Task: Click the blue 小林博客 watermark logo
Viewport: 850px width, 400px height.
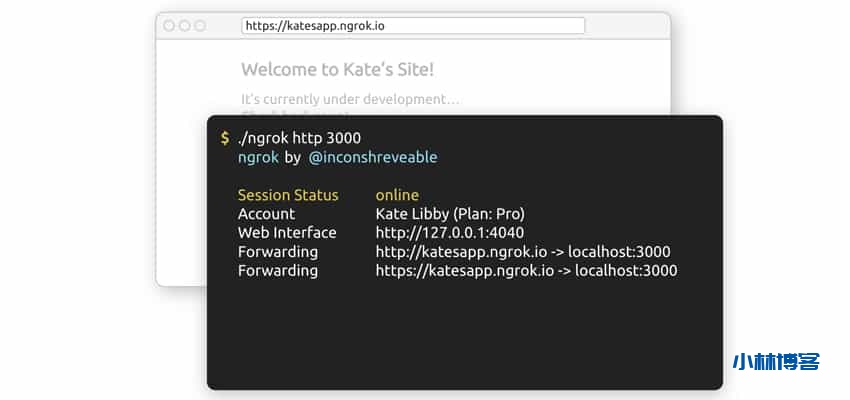Action: [777, 363]
